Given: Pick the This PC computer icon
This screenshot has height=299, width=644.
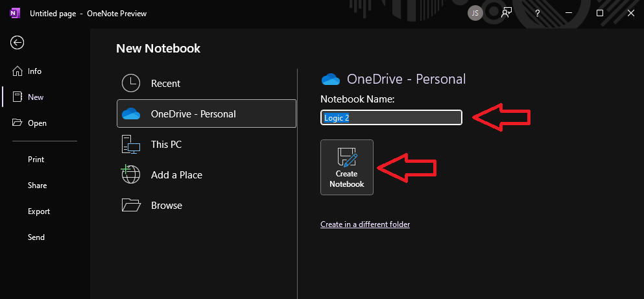Looking at the screenshot, I should 131,145.
